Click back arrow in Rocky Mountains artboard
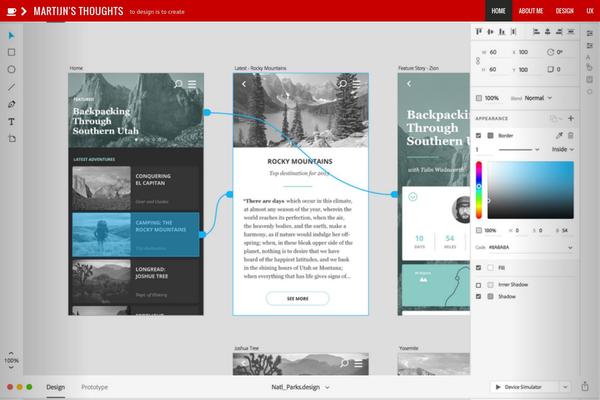Image resolution: width=600 pixels, height=400 pixels. tap(244, 84)
